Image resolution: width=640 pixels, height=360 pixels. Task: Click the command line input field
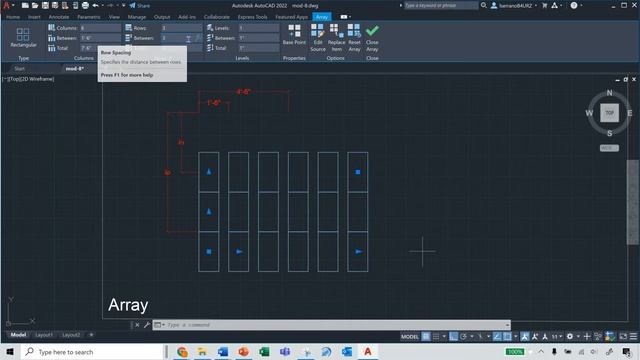point(335,325)
